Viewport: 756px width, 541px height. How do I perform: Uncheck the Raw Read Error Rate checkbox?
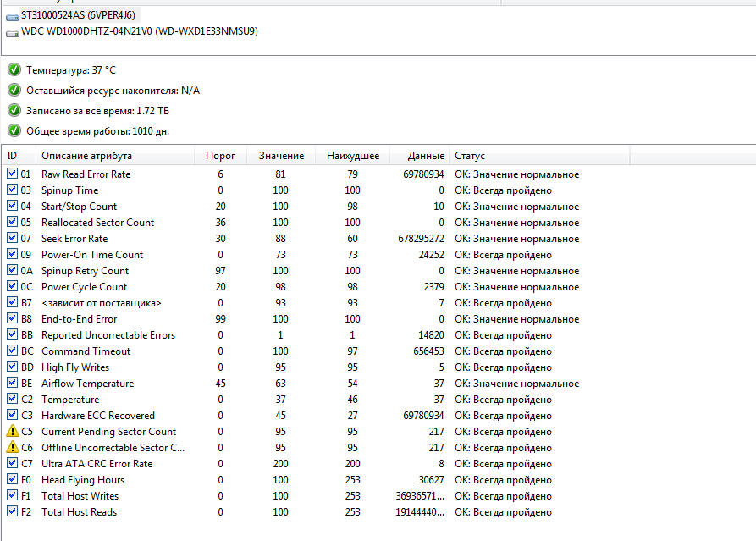(12, 174)
